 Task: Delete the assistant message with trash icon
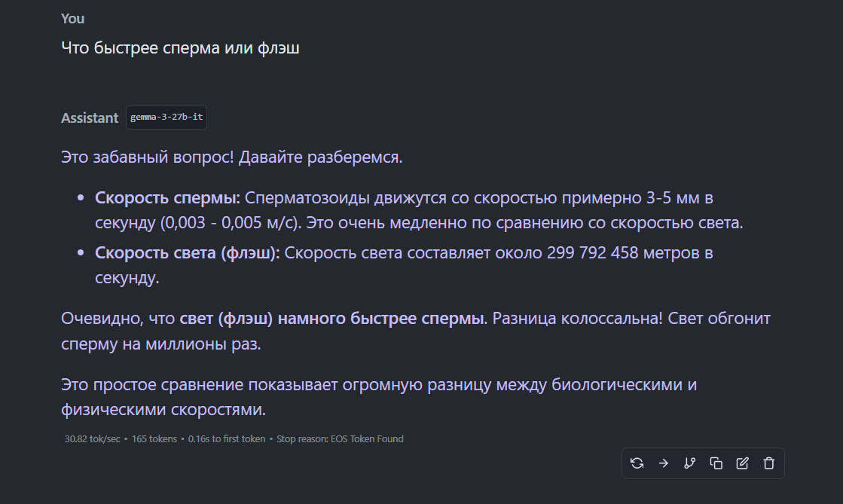769,463
